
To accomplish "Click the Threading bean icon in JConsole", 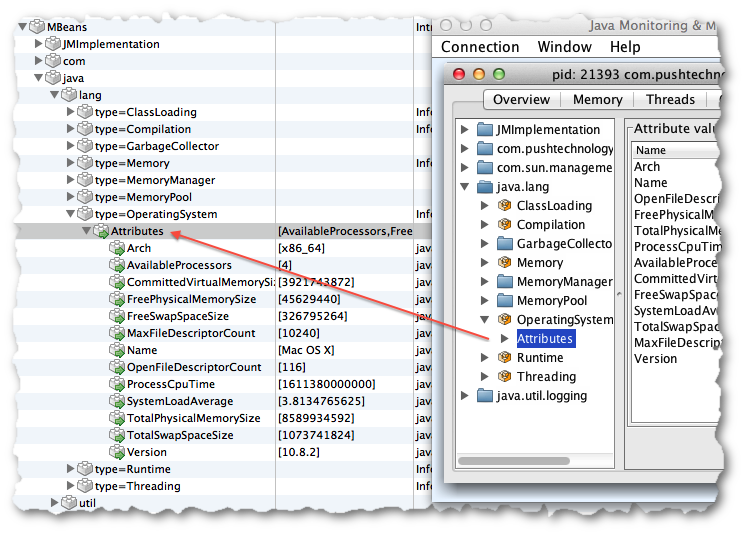I will tap(504, 377).
